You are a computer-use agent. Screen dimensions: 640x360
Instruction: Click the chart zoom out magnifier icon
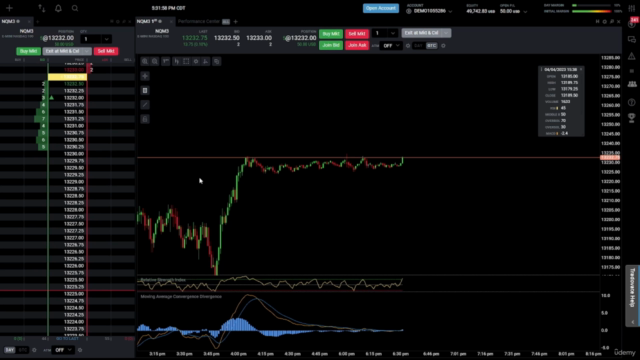[155, 62]
